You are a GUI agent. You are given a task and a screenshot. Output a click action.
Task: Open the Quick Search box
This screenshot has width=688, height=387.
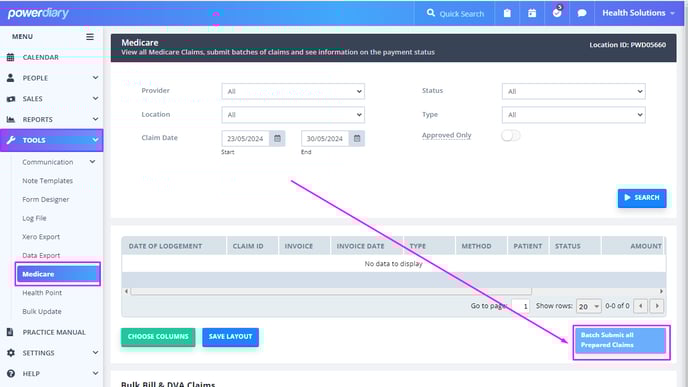point(455,14)
